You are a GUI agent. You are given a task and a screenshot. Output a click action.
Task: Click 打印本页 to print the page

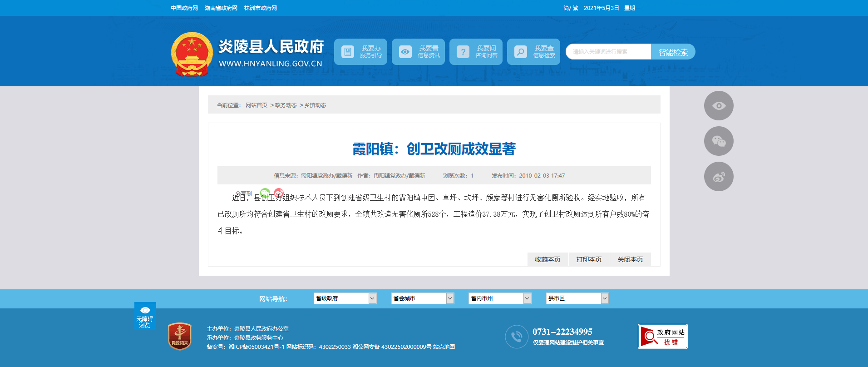pos(589,259)
